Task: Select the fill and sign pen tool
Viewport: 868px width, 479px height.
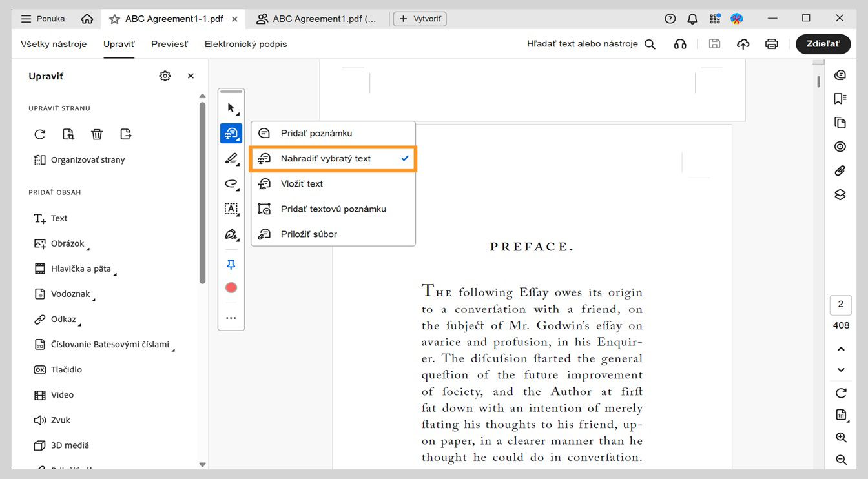Action: tap(231, 234)
